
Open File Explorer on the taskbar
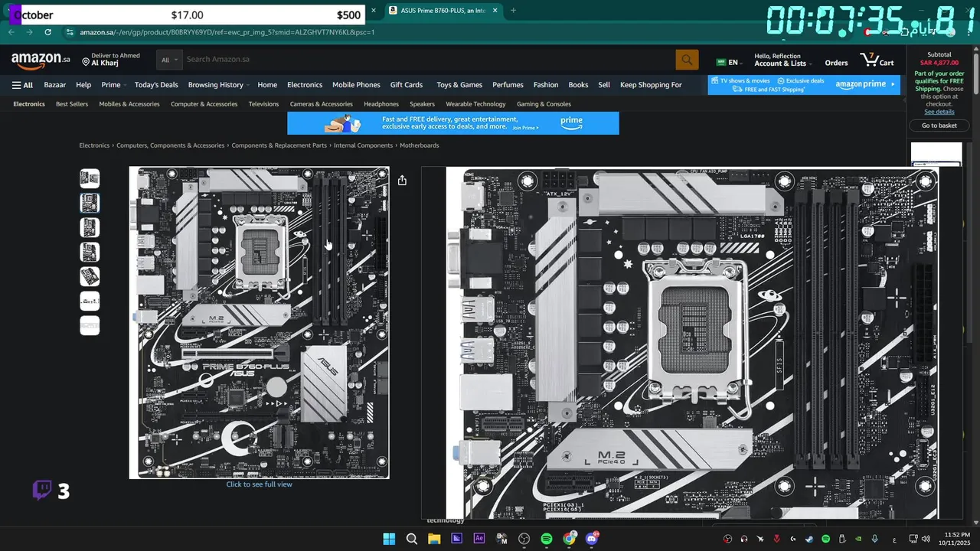[434, 539]
